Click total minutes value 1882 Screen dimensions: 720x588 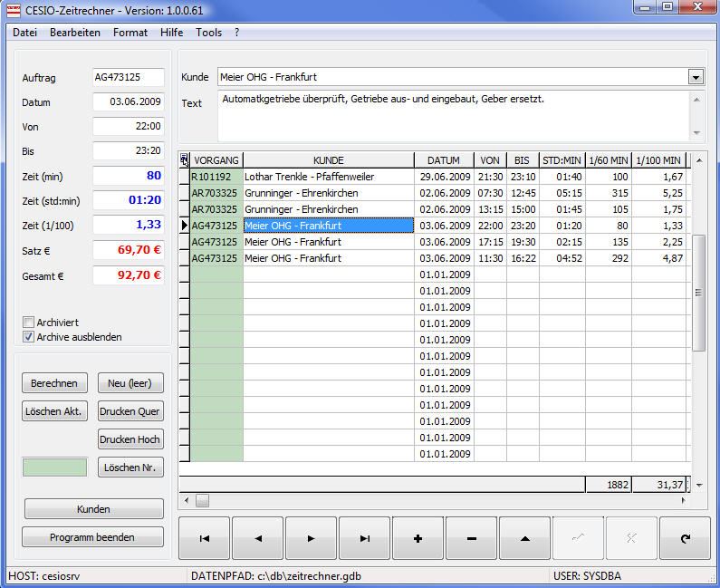[x=609, y=485]
